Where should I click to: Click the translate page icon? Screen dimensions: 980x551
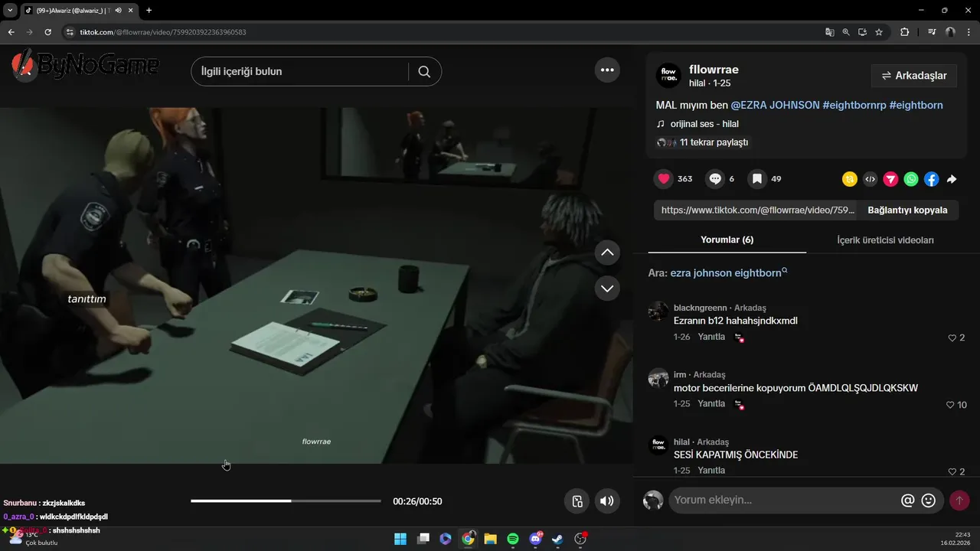point(829,32)
